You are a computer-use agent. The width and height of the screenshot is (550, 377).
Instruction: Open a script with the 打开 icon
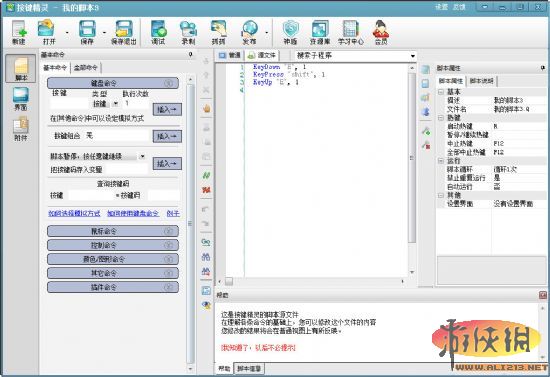[x=47, y=32]
